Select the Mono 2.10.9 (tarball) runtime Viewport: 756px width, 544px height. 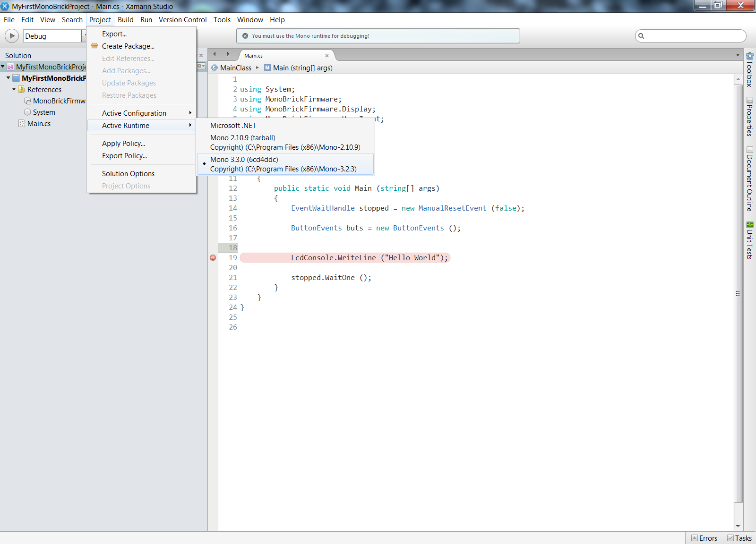tap(285, 143)
